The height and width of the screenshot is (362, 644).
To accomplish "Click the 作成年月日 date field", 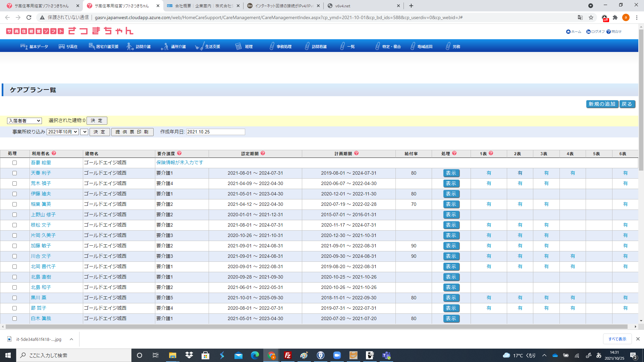I will point(216,132).
